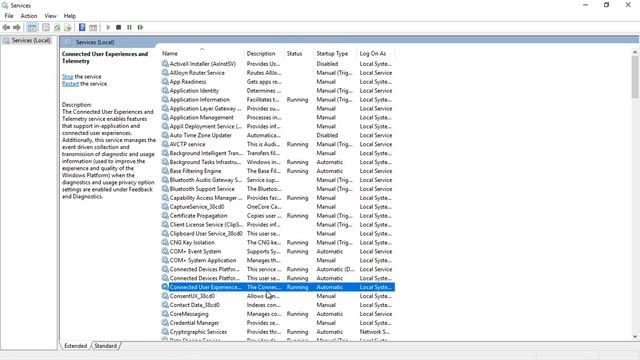The height and width of the screenshot is (360, 640).
Task: Click the gear icon beside App Readiness
Action: click(165, 82)
